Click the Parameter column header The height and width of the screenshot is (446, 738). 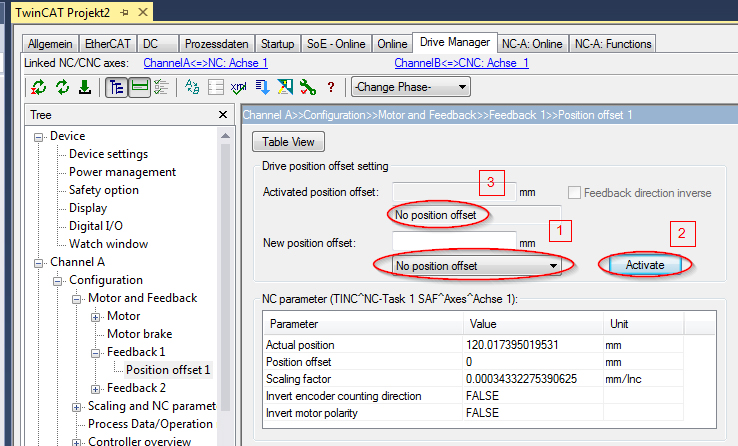[363, 324]
